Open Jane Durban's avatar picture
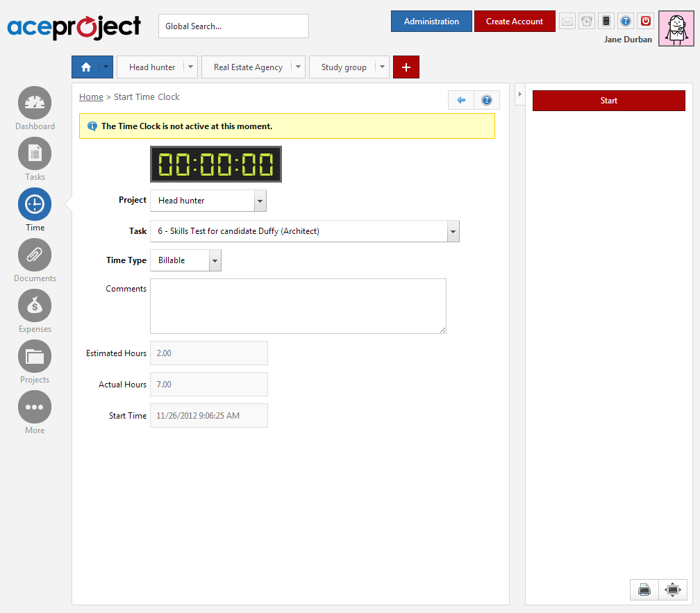700x613 pixels. 676,28
